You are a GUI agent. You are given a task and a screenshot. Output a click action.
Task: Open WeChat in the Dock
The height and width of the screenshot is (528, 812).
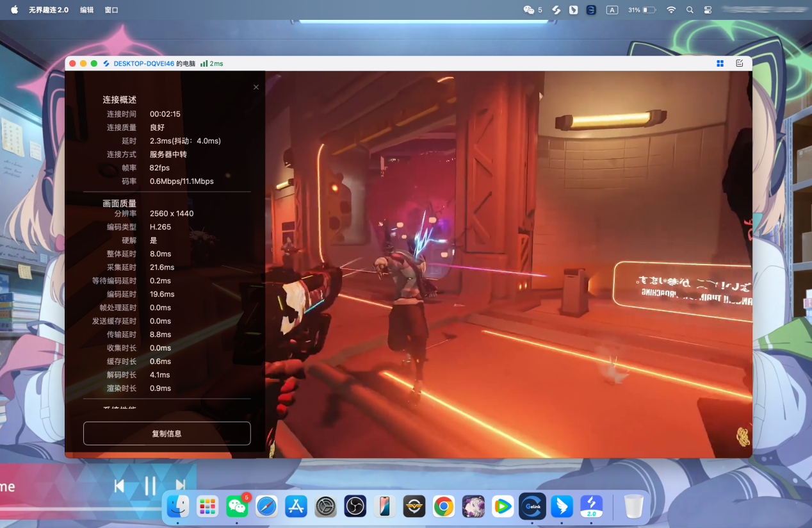click(237, 506)
